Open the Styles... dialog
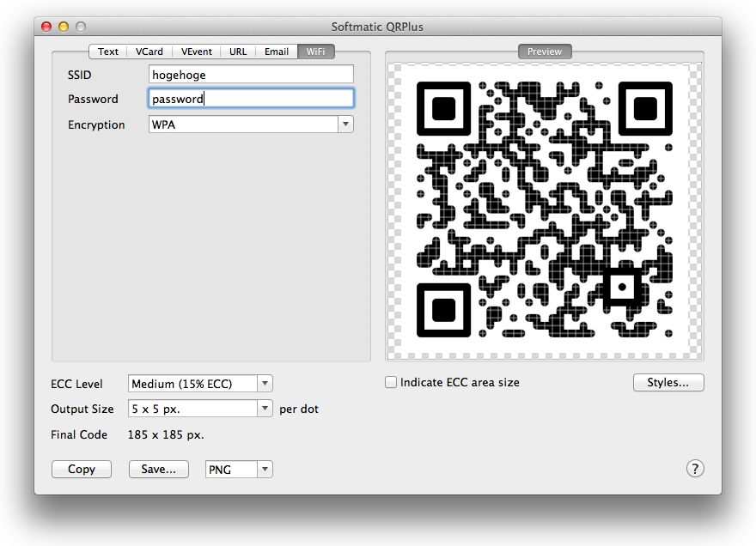This screenshot has width=756, height=546. click(x=668, y=383)
